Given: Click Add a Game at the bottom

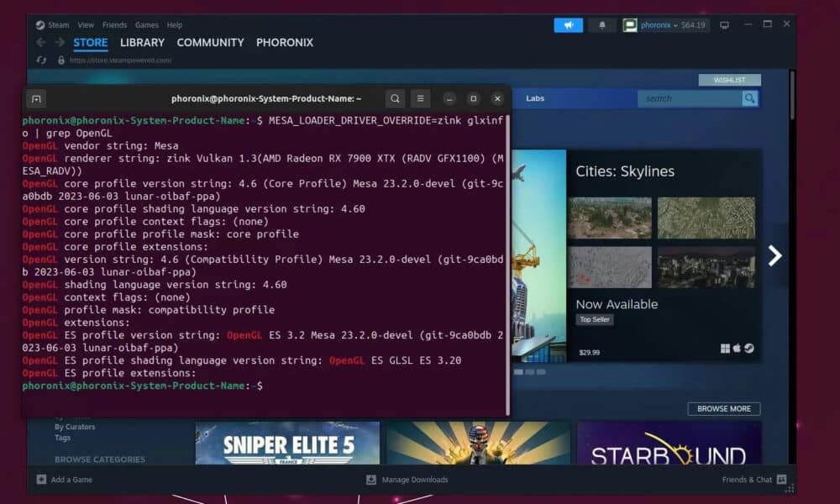Looking at the screenshot, I should [65, 480].
